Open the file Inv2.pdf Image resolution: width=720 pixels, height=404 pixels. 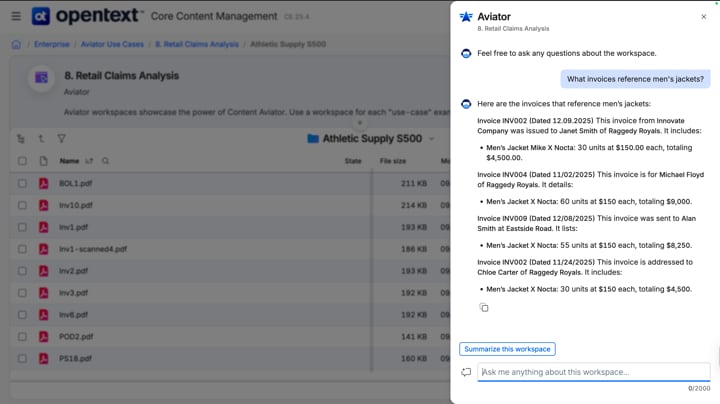click(73, 271)
